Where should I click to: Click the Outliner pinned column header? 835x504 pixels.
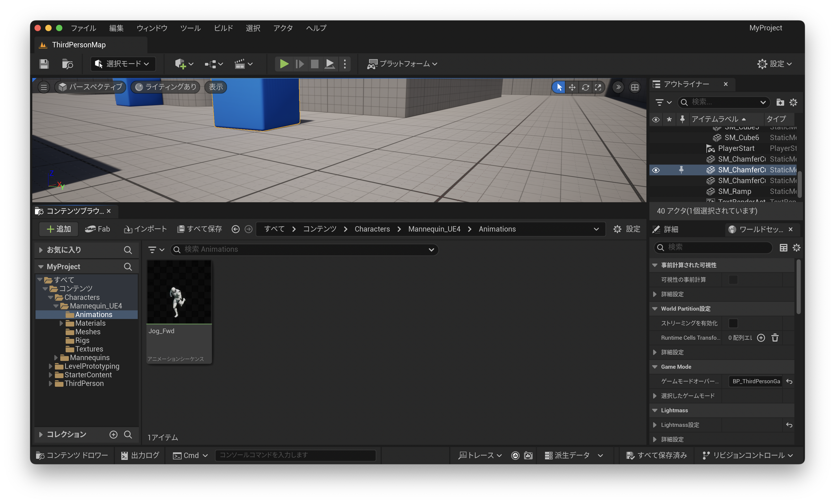[x=682, y=119]
